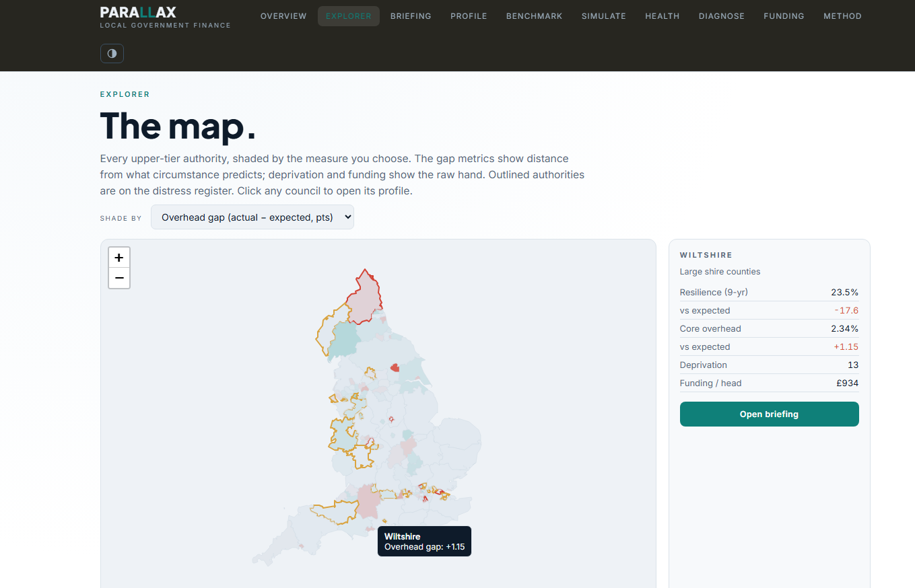Go to Overview page
The height and width of the screenshot is (588, 915).
(283, 16)
